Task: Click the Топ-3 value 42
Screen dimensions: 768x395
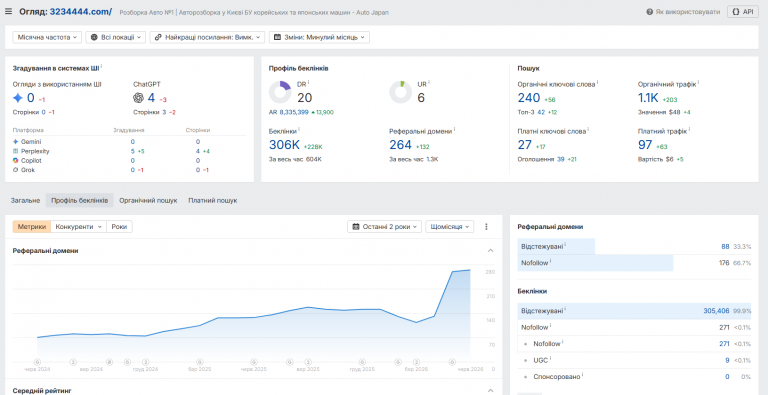Action: 541,112
